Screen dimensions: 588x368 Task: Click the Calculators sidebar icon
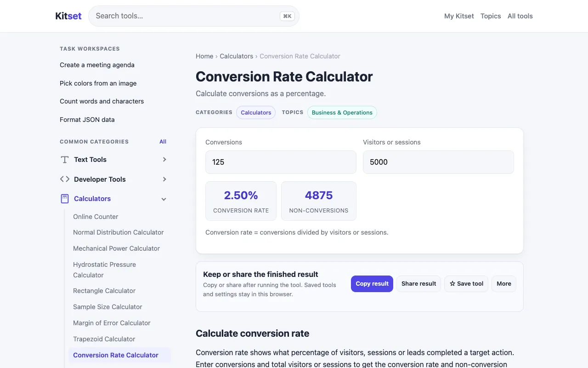click(x=65, y=199)
